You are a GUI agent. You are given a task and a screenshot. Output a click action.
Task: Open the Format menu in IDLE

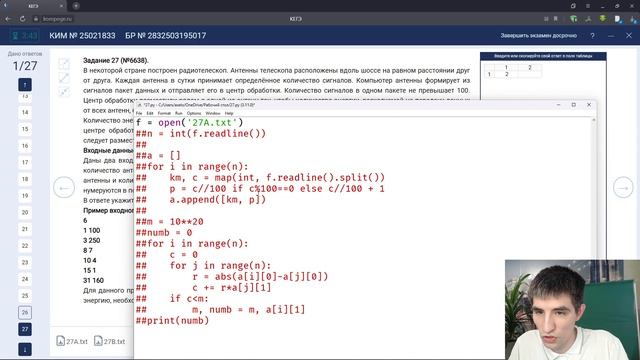tap(164, 113)
